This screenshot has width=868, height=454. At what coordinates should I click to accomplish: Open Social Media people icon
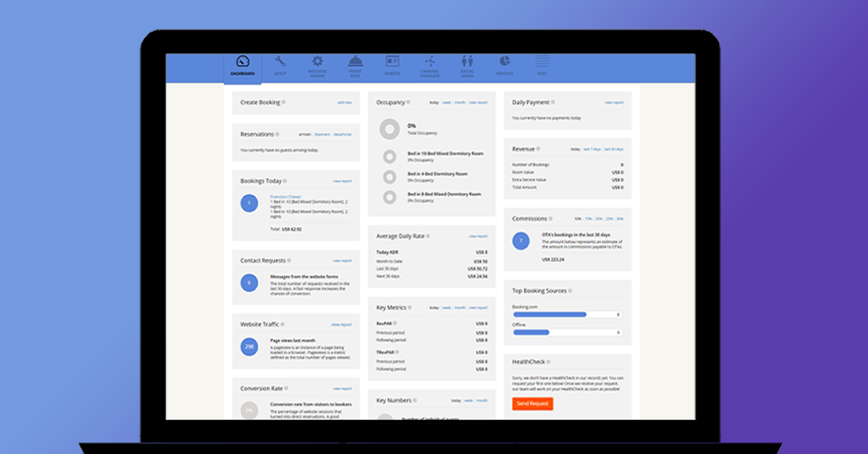point(467,61)
